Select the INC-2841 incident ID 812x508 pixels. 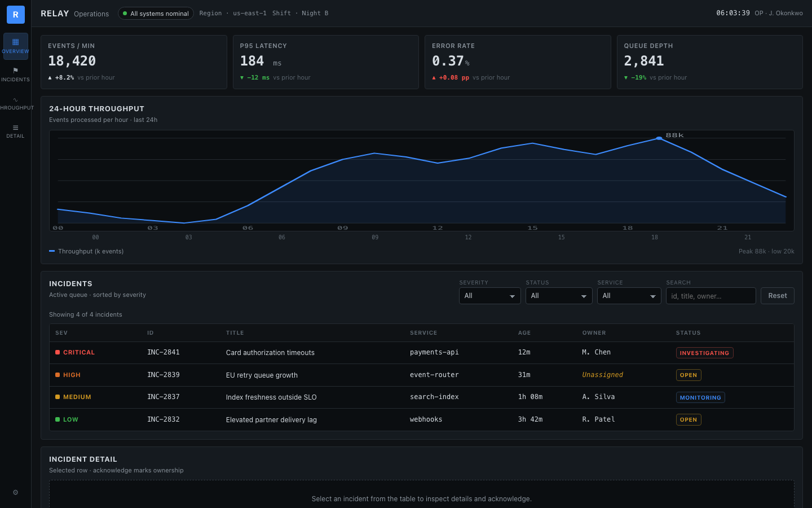[164, 352]
